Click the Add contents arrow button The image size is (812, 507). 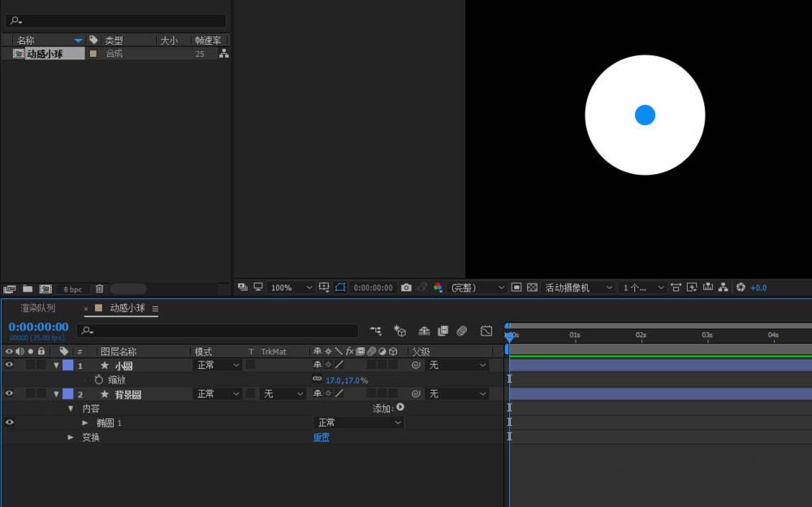400,408
